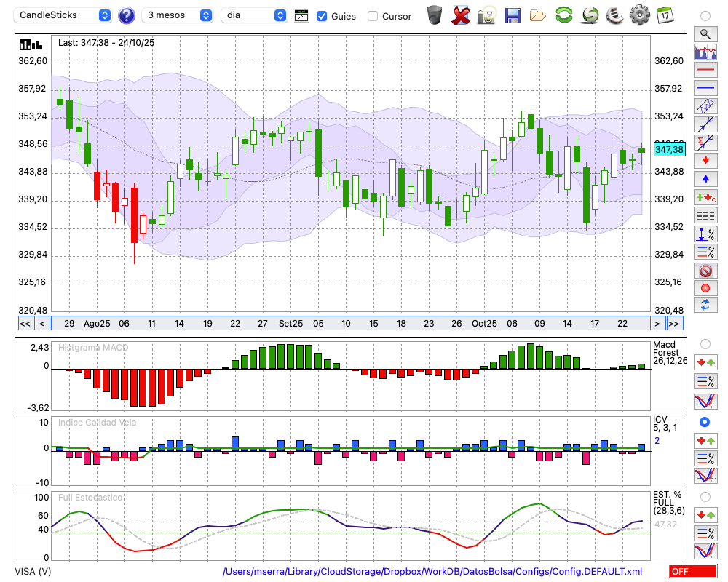Save with the blue floppy disk icon
The width and height of the screenshot is (728, 582).
(x=513, y=15)
